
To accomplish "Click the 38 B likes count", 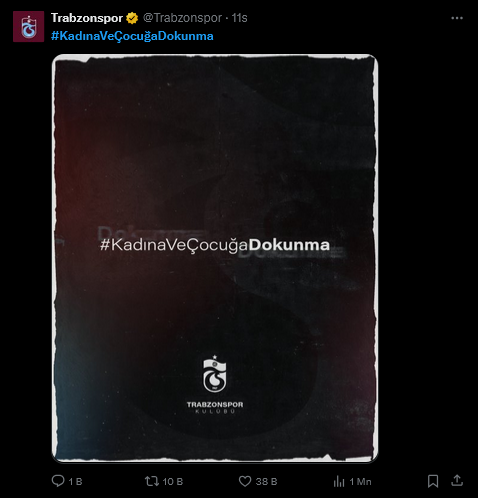I will tap(266, 482).
